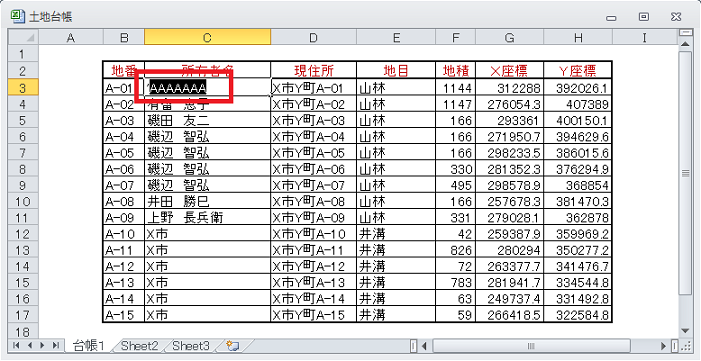The height and width of the screenshot is (361, 701).
Task: Select column F header
Action: pyautogui.click(x=456, y=38)
